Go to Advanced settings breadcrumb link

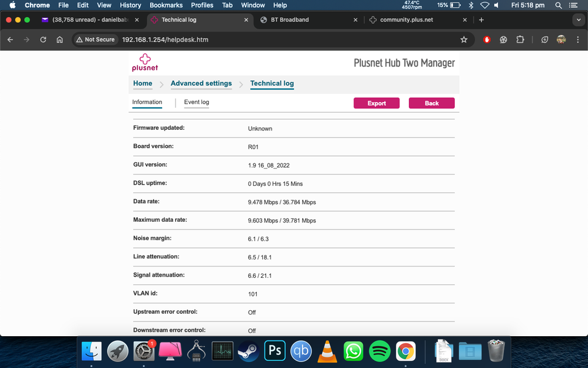201,83
